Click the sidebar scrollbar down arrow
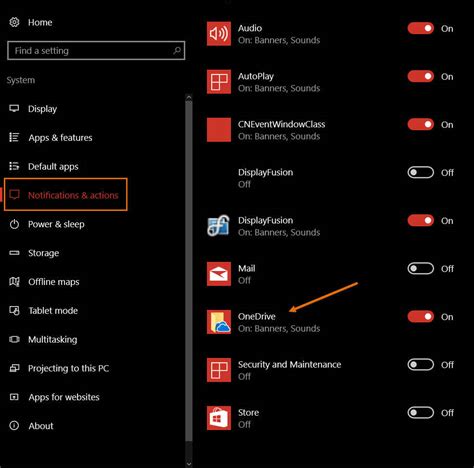The image size is (474, 468). (189, 464)
